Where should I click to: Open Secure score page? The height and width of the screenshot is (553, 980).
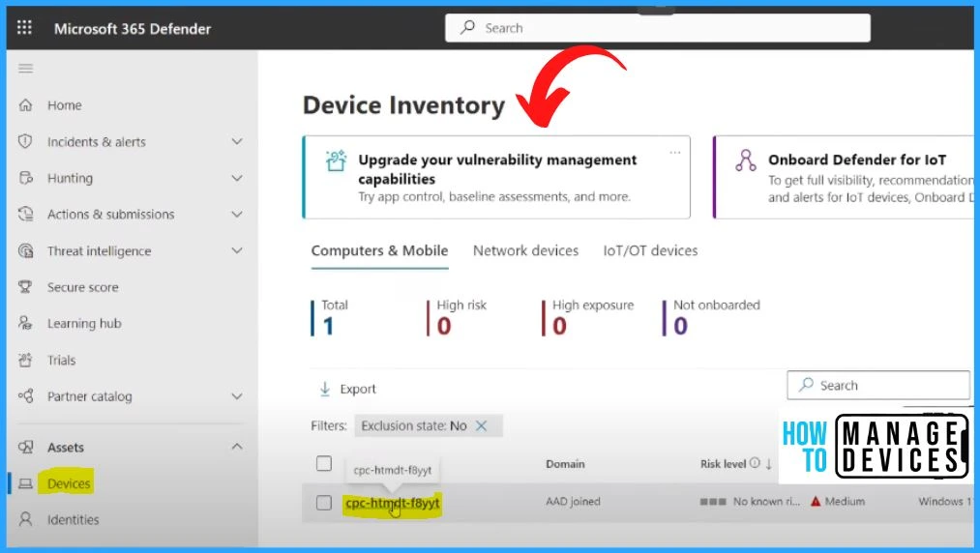click(x=82, y=287)
